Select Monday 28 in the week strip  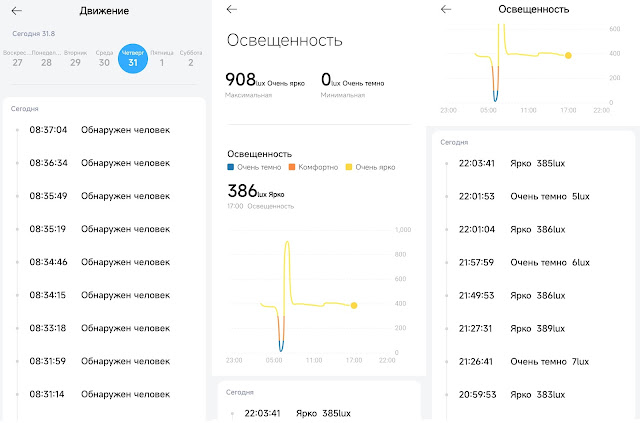click(46, 58)
